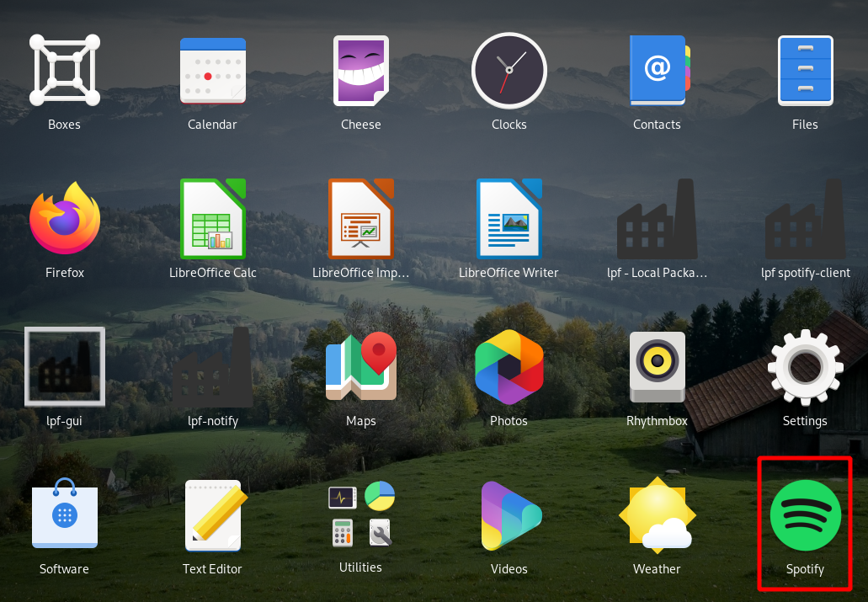The height and width of the screenshot is (602, 868).
Task: Open the Settings gear app
Action: 805,366
